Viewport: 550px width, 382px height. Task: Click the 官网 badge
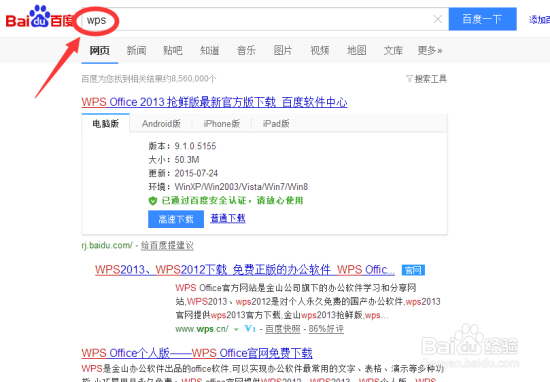[413, 270]
